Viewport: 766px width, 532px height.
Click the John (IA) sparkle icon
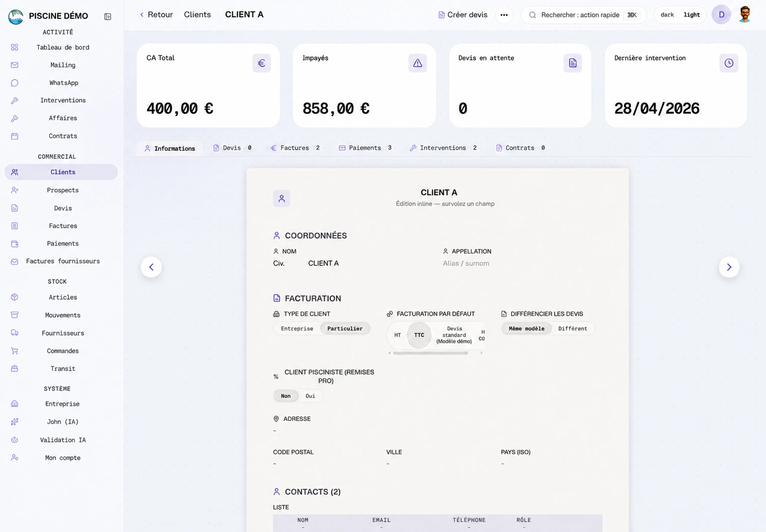coord(15,422)
